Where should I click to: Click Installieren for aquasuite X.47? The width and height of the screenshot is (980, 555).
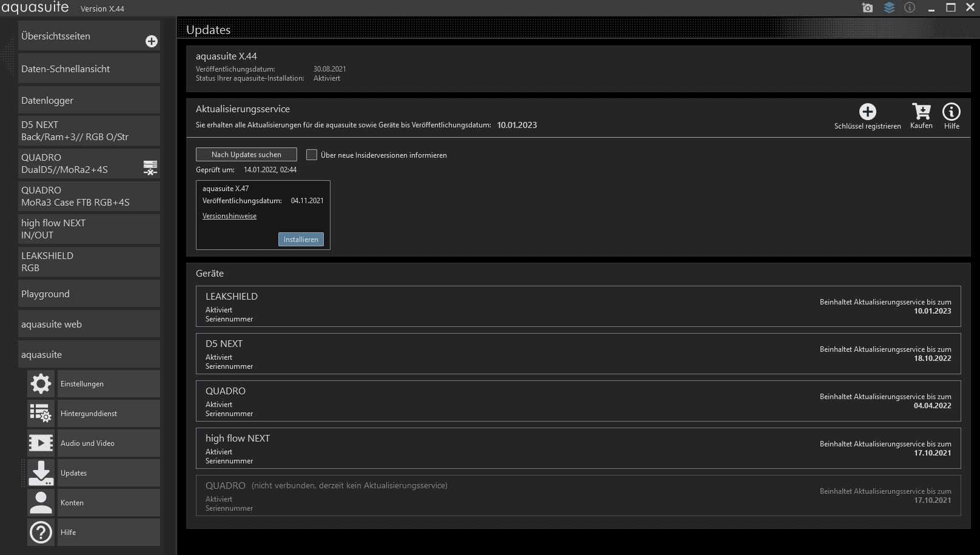(301, 240)
